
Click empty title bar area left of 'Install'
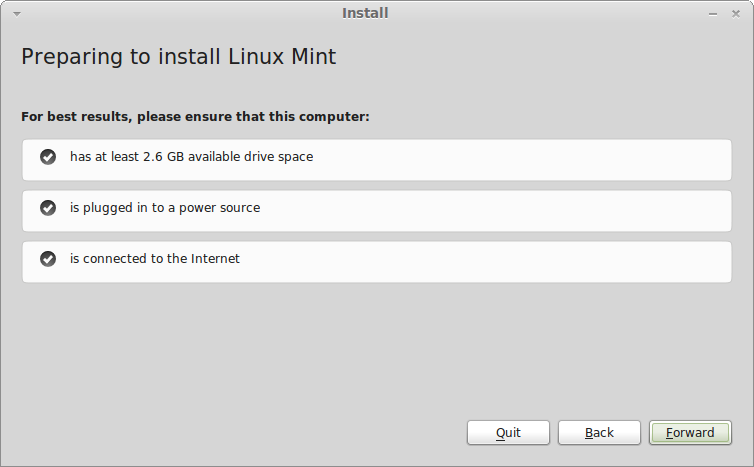[x=180, y=13]
